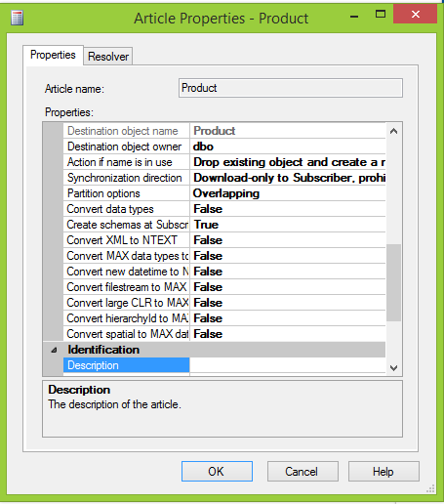Open Help for article properties
Screen dimensions: 444x504
click(x=383, y=471)
